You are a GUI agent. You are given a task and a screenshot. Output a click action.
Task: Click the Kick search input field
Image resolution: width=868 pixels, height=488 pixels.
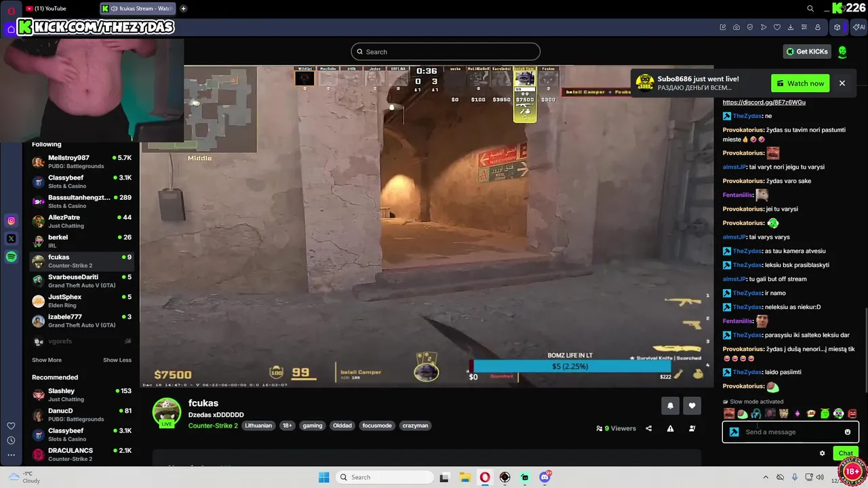point(446,52)
